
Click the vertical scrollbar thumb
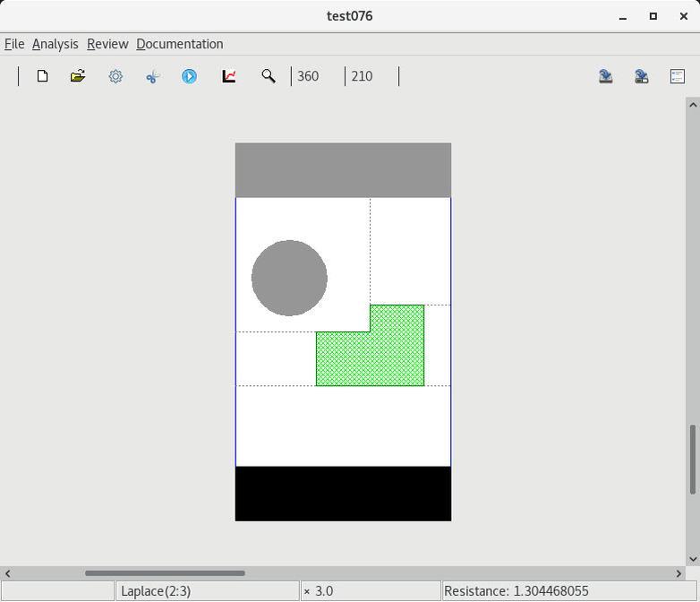pyautogui.click(x=691, y=459)
